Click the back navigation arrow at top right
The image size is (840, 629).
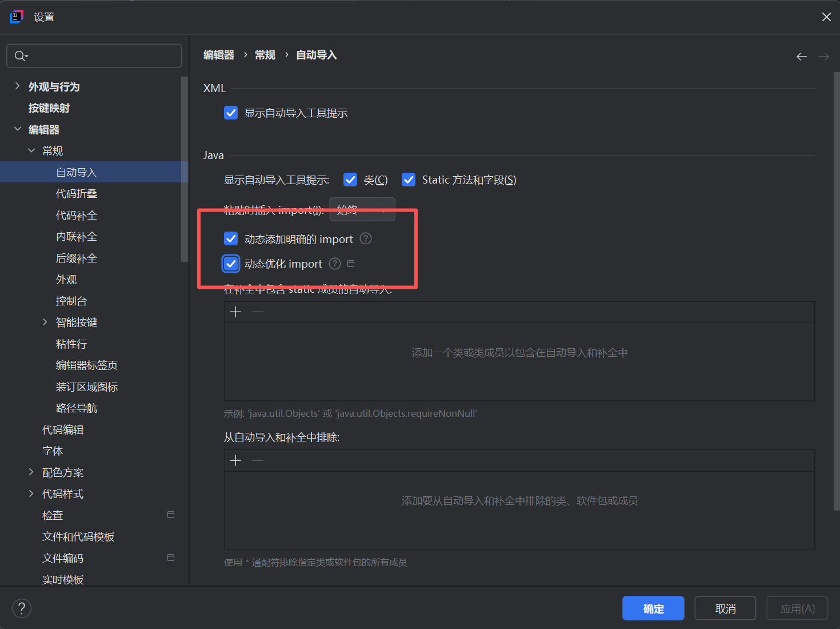click(x=801, y=56)
